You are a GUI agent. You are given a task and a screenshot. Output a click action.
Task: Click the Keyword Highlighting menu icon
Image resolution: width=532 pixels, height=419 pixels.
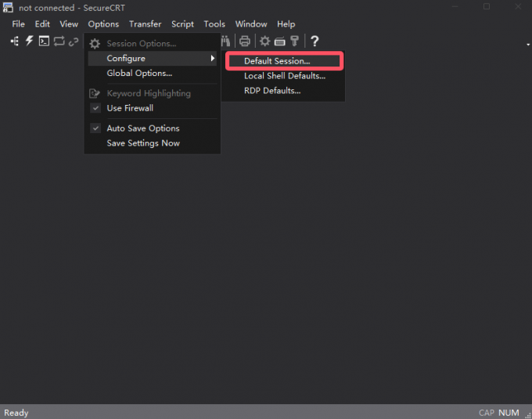95,93
